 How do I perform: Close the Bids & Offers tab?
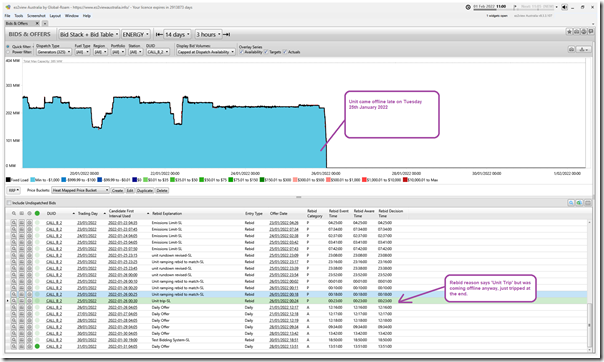[x=37, y=23]
